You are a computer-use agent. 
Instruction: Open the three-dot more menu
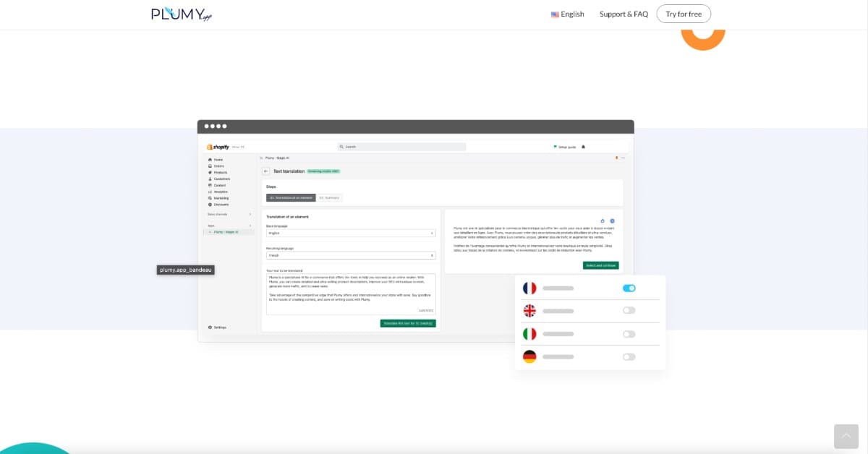coord(623,158)
